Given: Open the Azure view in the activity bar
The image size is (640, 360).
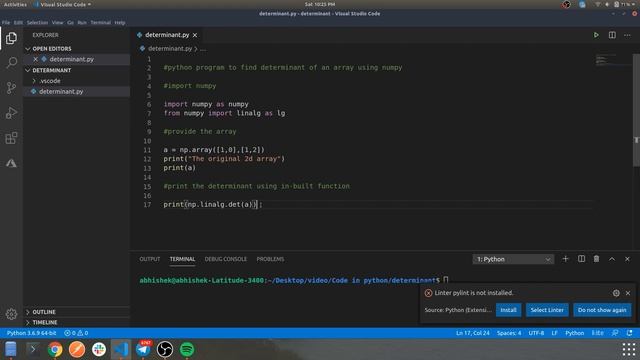Looking at the screenshot, I should 11,163.
